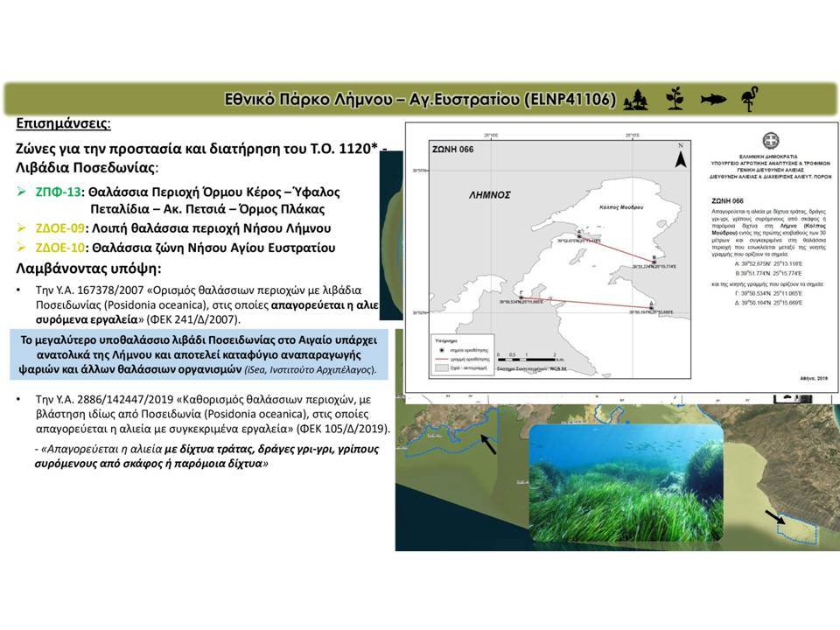Click point marker A on the Lemnos map
Viewport: 840px width, 630px height.
click(579, 235)
